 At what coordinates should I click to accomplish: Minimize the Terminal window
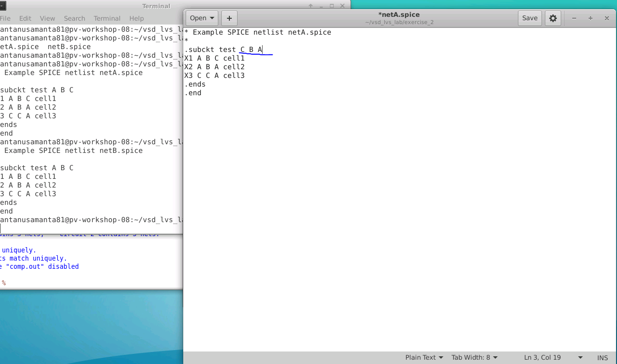tap(321, 6)
